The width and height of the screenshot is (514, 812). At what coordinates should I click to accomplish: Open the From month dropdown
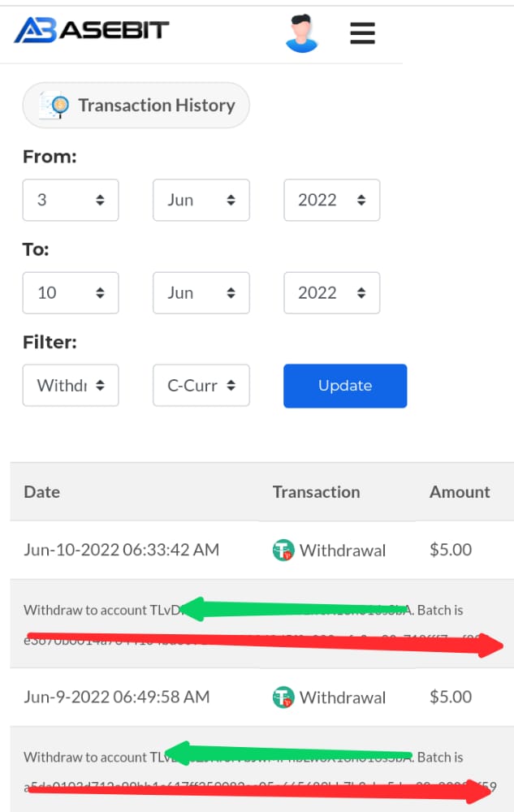pyautogui.click(x=201, y=200)
